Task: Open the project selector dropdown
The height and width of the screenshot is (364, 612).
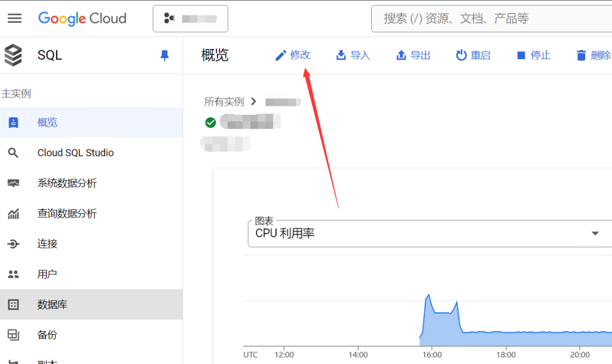Action: pos(191,19)
